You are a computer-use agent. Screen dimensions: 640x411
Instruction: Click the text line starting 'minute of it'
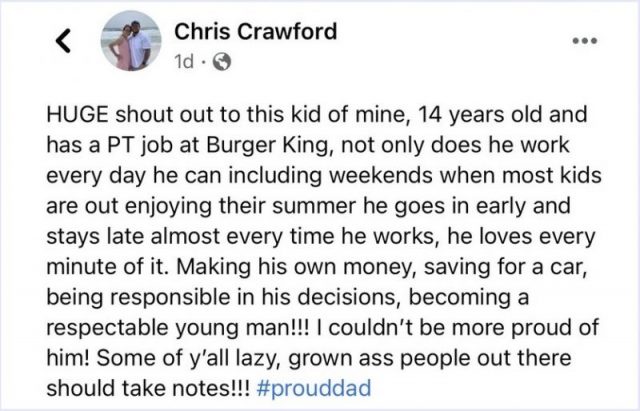(x=318, y=267)
